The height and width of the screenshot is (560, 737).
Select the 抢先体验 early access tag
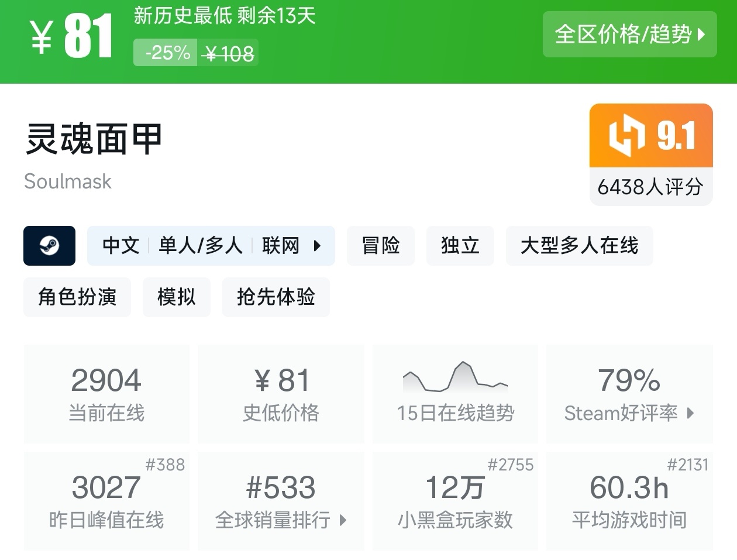point(276,297)
